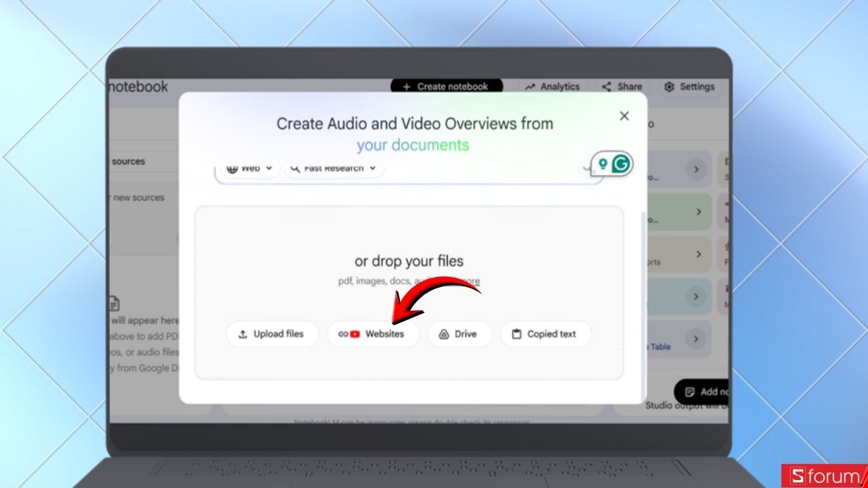
Task: Click the notebook title in the header
Action: (x=137, y=86)
